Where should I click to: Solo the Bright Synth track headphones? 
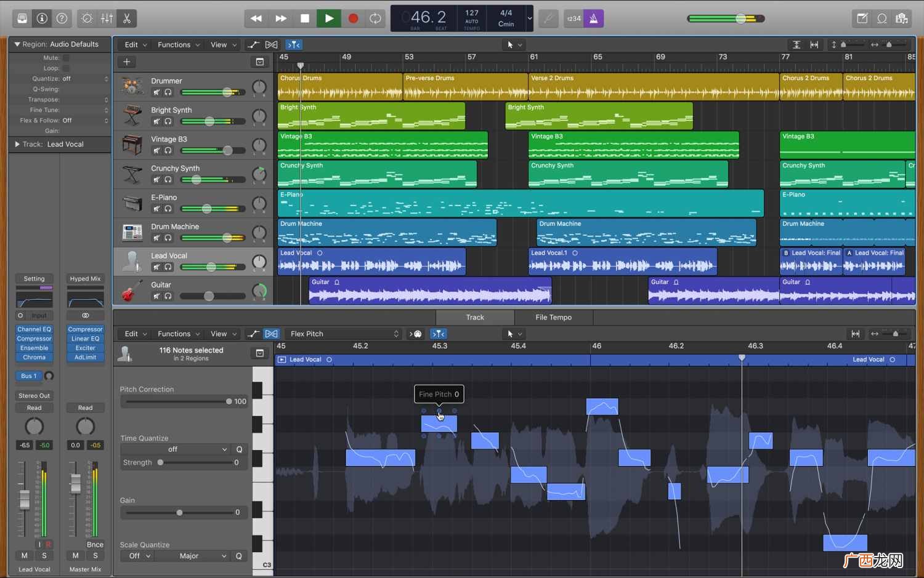point(168,121)
